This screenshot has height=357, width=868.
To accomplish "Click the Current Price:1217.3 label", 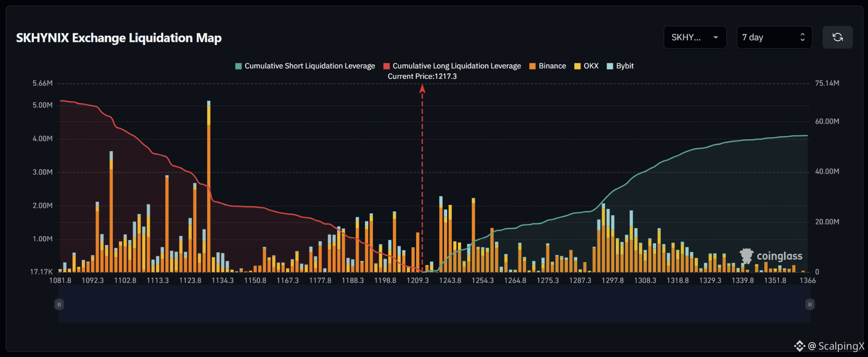I will point(422,76).
